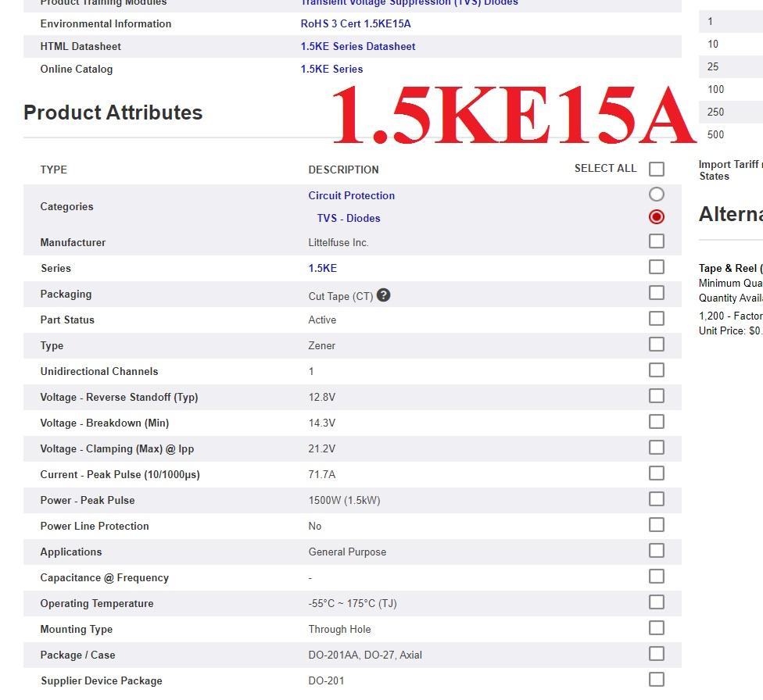Open the TVS - Diodes category link
Screen dimensions: 763x700
349,218
